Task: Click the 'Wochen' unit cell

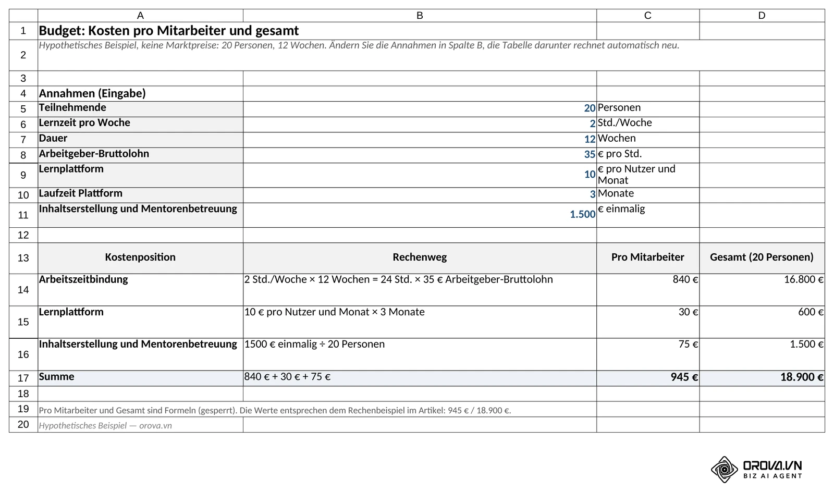Action: pos(648,140)
